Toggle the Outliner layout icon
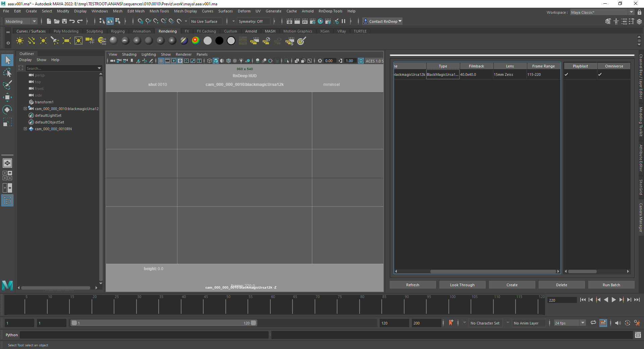 7,201
